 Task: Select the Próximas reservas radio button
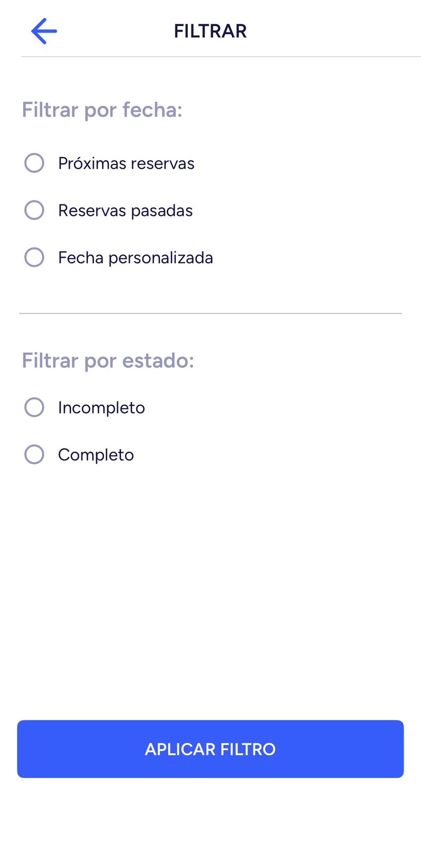pyautogui.click(x=34, y=163)
